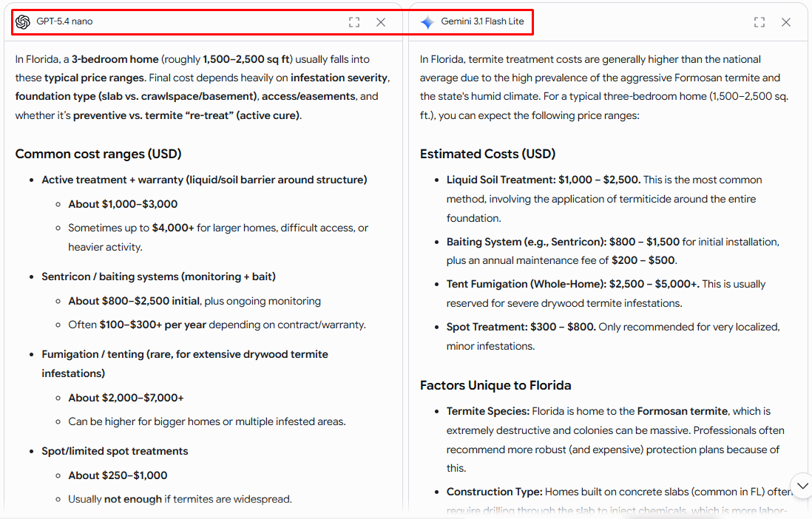Click the "Estimated Costs (USD)" heading
This screenshot has width=812, height=519.
pyautogui.click(x=487, y=154)
